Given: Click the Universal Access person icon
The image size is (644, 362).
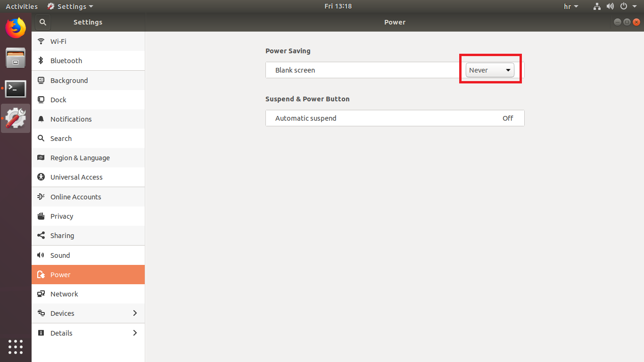Looking at the screenshot, I should 41,177.
